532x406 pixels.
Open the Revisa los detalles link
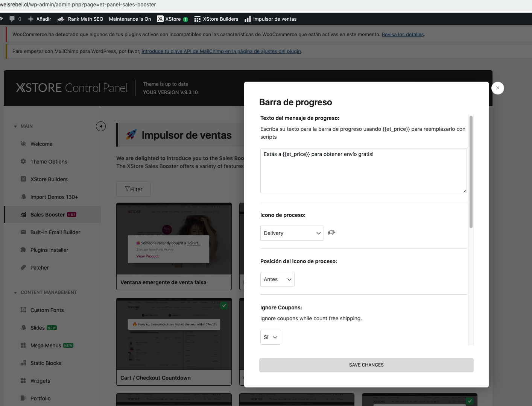pos(403,34)
